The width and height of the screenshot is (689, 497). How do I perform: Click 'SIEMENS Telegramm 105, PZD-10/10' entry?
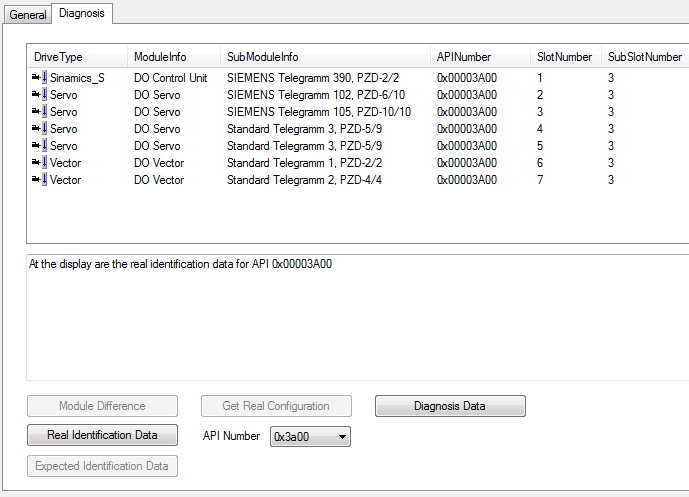[319, 112]
